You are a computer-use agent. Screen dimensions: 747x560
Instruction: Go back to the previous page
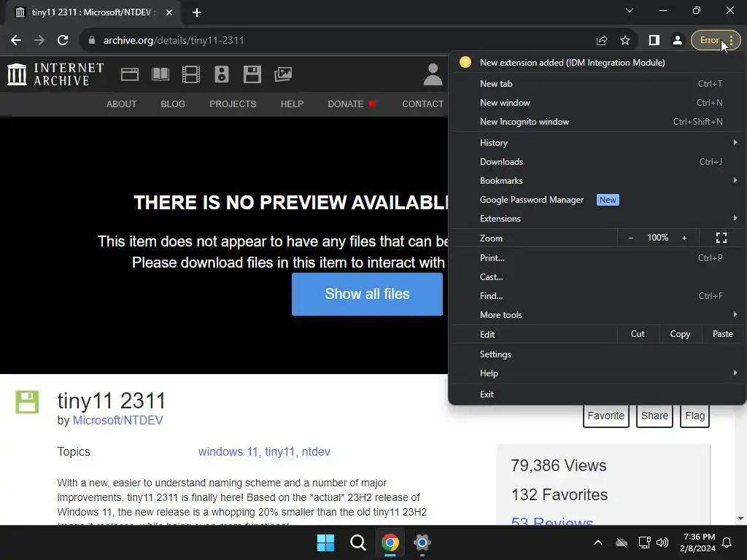16,41
